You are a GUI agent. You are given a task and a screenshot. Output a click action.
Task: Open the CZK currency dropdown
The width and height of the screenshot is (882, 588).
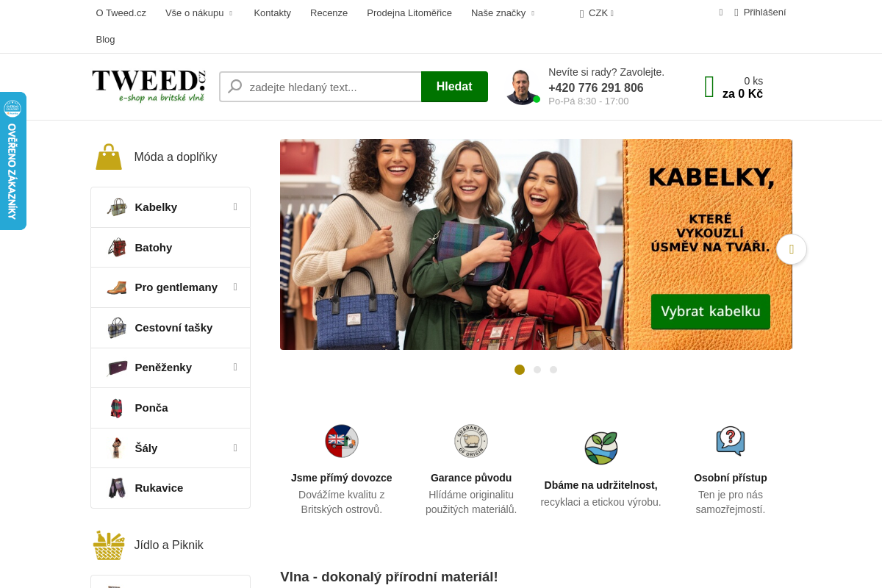pos(596,12)
